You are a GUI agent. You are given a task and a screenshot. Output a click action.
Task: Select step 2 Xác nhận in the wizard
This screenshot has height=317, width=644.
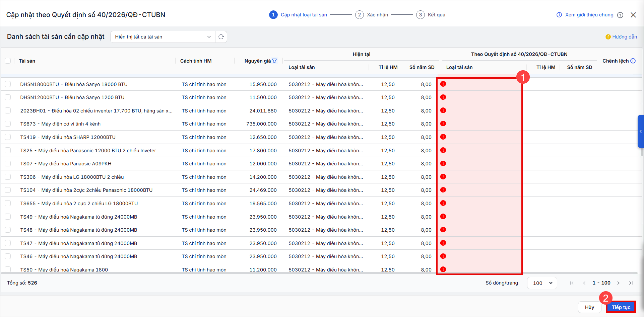[x=372, y=15]
